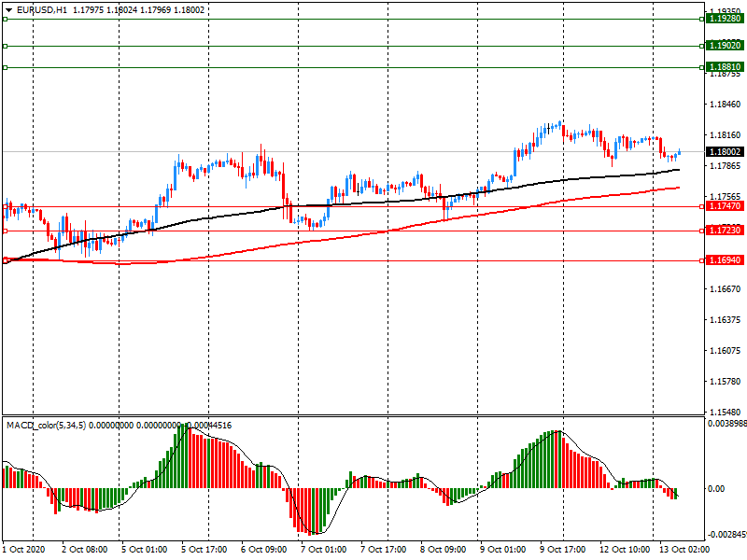Click the 1.19280 green price level label

click(724, 19)
